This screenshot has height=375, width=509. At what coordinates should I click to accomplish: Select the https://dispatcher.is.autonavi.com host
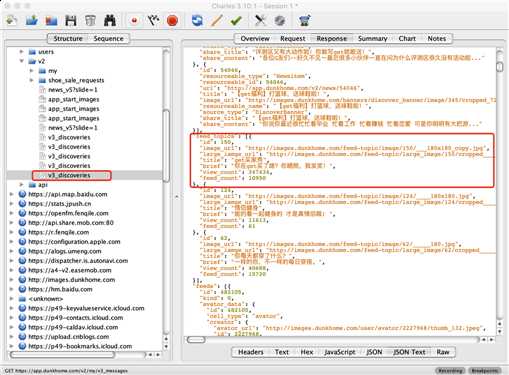(78, 260)
